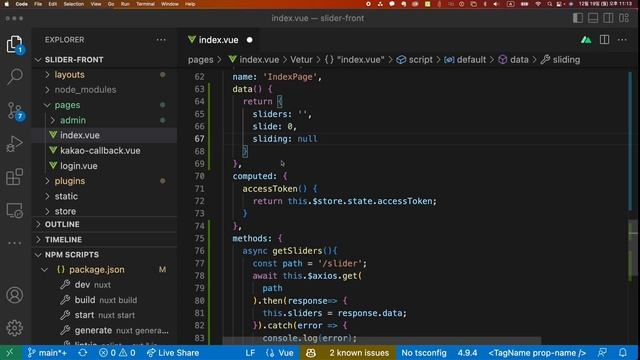Open the Run menu
The width and height of the screenshot is (640, 360).
point(125,4)
